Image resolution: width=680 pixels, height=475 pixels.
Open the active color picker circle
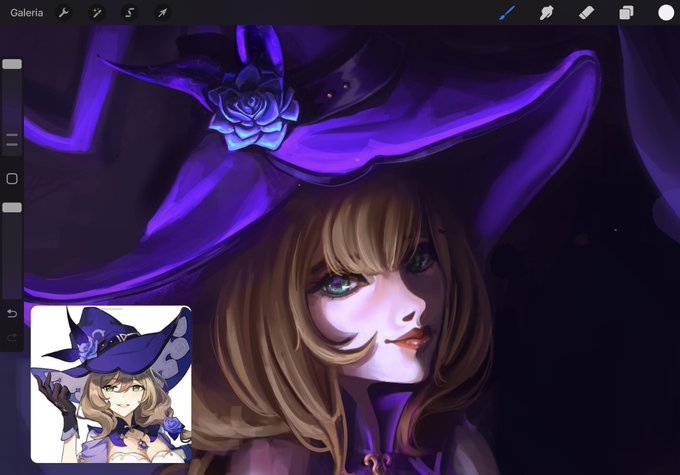(x=666, y=13)
